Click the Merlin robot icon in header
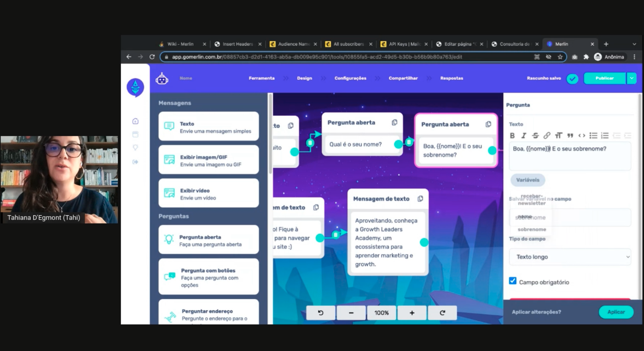The image size is (644, 351). tap(162, 78)
